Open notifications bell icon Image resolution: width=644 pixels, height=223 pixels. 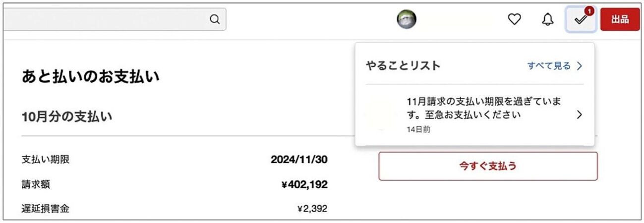click(x=547, y=20)
